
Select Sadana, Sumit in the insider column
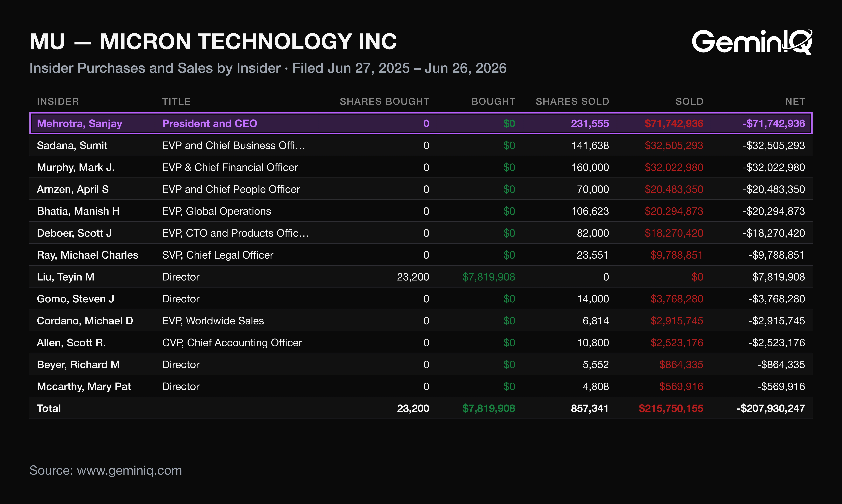click(x=72, y=145)
